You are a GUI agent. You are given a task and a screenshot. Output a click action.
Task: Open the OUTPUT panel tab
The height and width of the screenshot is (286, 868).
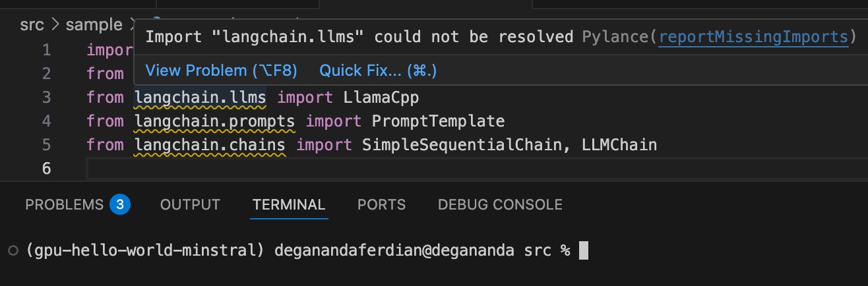190,204
